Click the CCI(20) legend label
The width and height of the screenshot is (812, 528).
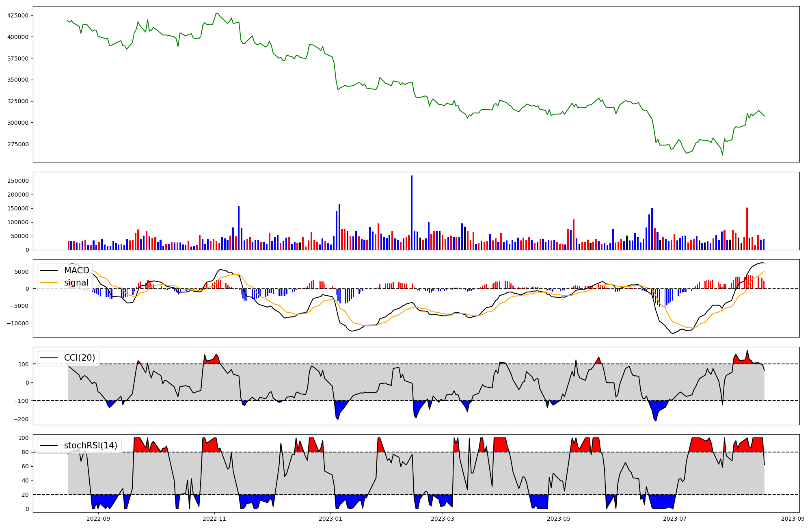coord(80,358)
